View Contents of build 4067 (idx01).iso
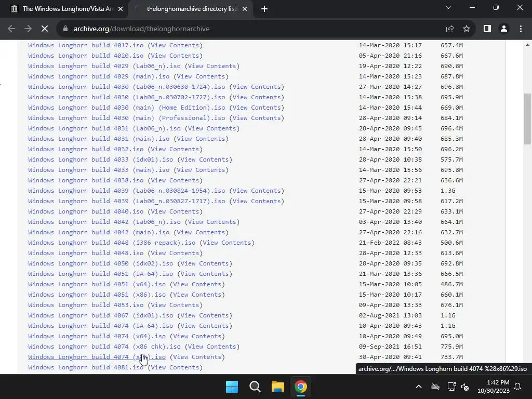The height and width of the screenshot is (399, 532). pyautogui.click(x=205, y=315)
